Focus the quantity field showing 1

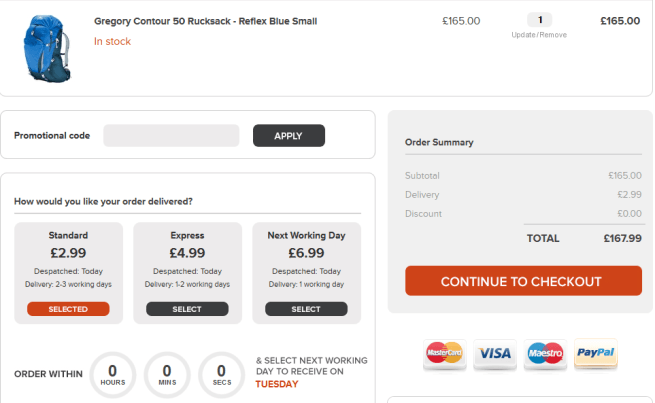pos(539,20)
